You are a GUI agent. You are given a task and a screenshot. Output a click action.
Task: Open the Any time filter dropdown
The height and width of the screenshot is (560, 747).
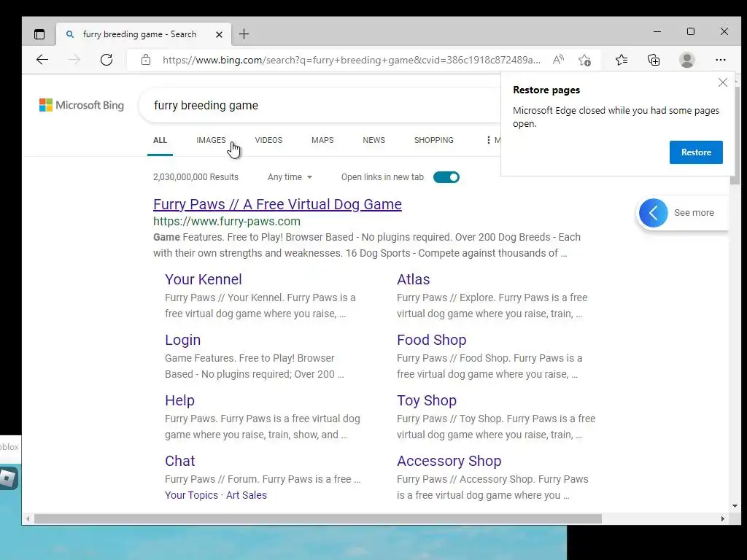coord(290,177)
